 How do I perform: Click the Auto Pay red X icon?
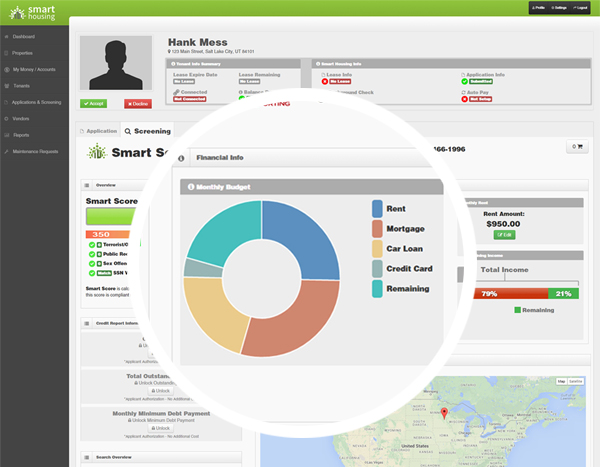pos(465,99)
